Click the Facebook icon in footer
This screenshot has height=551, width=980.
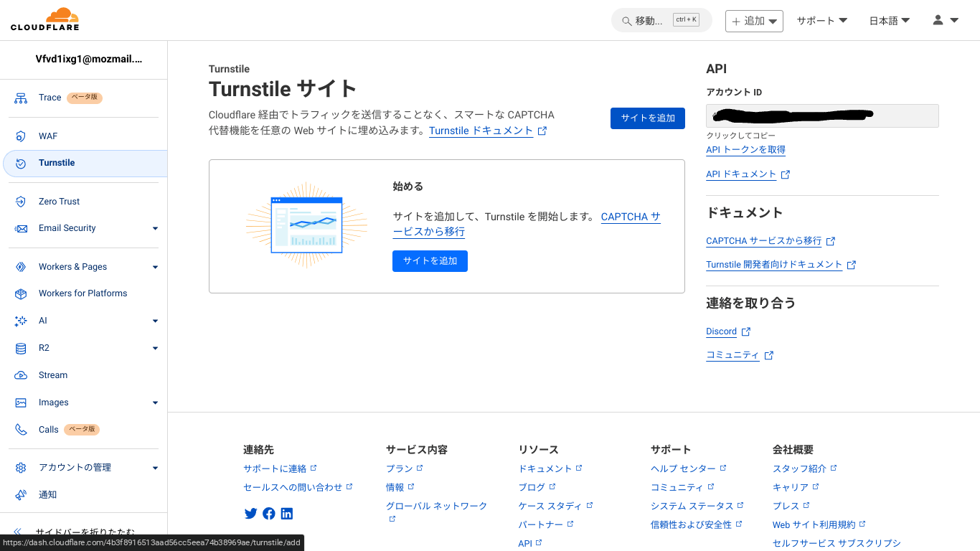(x=269, y=514)
